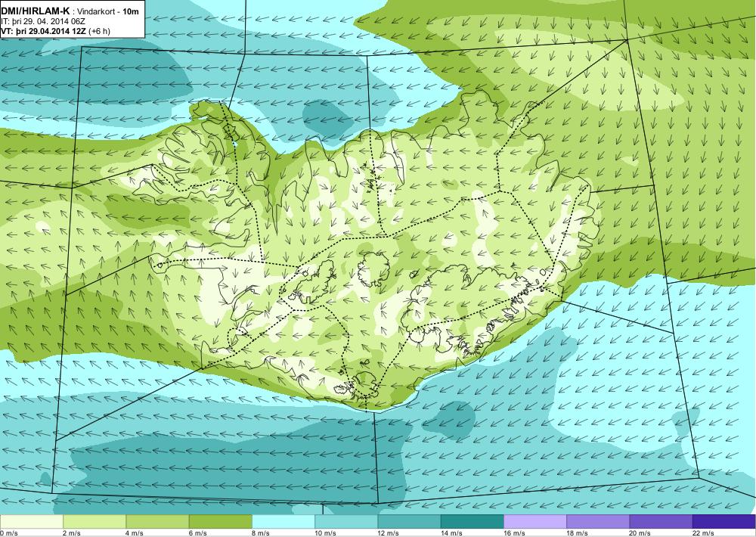Click the "Vindarkort - 10m" map type text
The image size is (756, 537).
[x=108, y=11]
